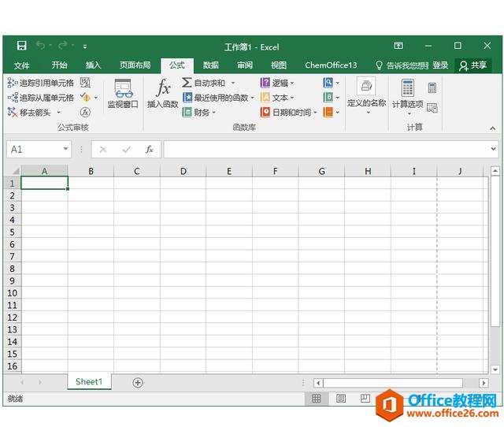Click 追踪从属单元格 trace dependents
This screenshot has height=427, width=504.
(x=40, y=98)
